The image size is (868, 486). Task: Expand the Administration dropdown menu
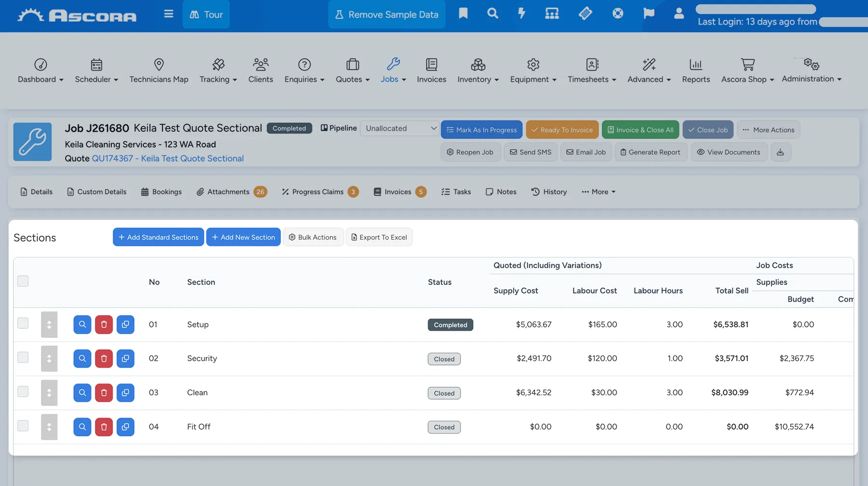pos(812,70)
